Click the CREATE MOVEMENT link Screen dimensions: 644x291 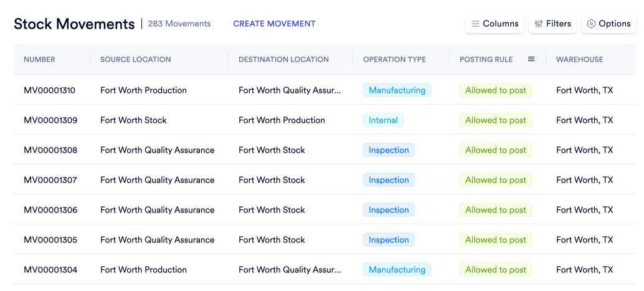[x=275, y=24]
